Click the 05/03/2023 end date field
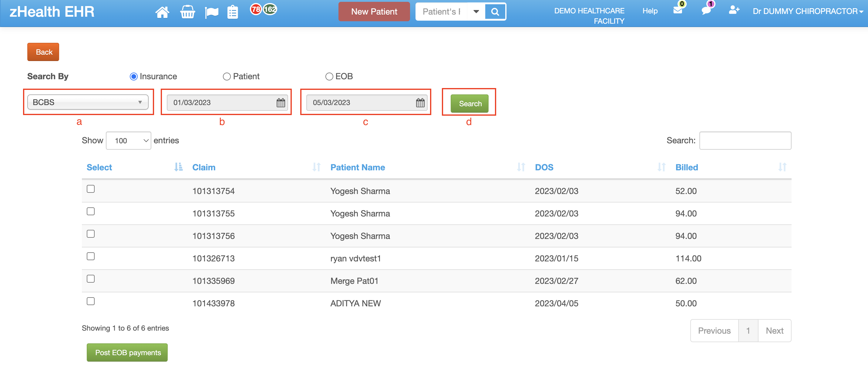 point(367,103)
